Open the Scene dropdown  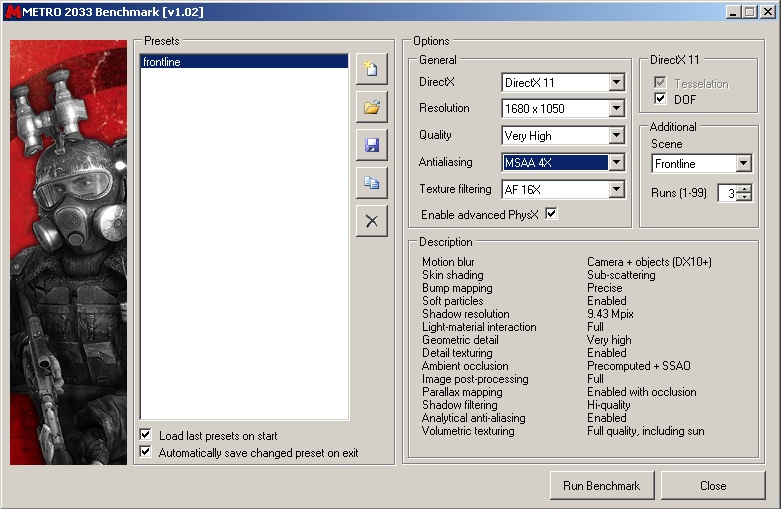click(744, 163)
